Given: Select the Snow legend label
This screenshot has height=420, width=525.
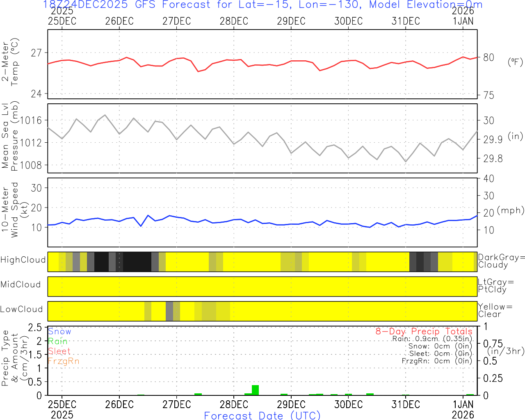Looking at the screenshot, I should [x=59, y=331].
